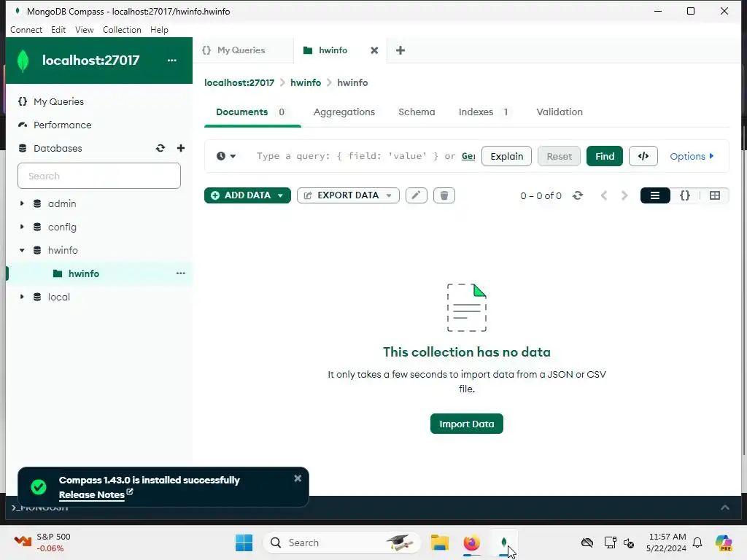The image size is (747, 560).
Task: Click localhost:27017 breadcrumb
Action: point(239,82)
